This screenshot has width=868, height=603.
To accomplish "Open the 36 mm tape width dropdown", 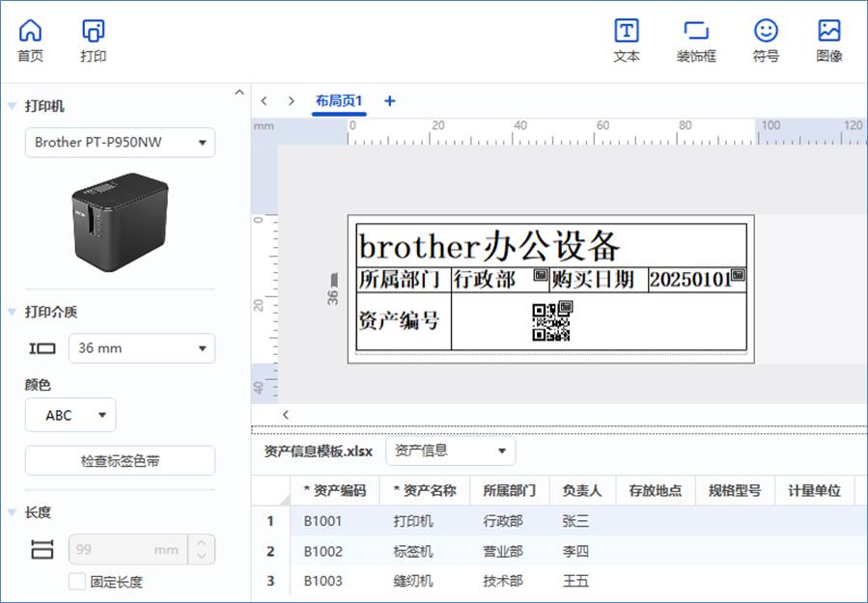I will pyautogui.click(x=120, y=348).
